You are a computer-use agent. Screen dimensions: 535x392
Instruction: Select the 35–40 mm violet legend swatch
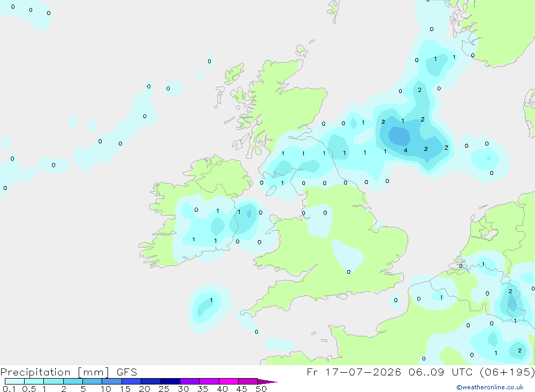point(209,381)
